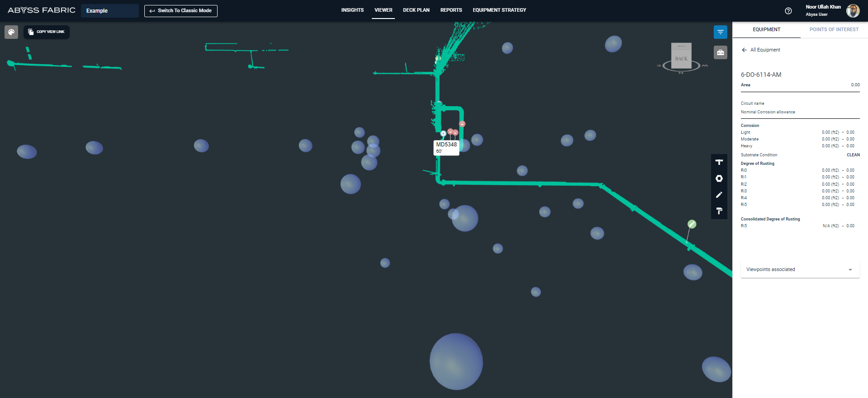The height and width of the screenshot is (398, 868).
Task: Select the hex nut tool
Action: tap(719, 178)
